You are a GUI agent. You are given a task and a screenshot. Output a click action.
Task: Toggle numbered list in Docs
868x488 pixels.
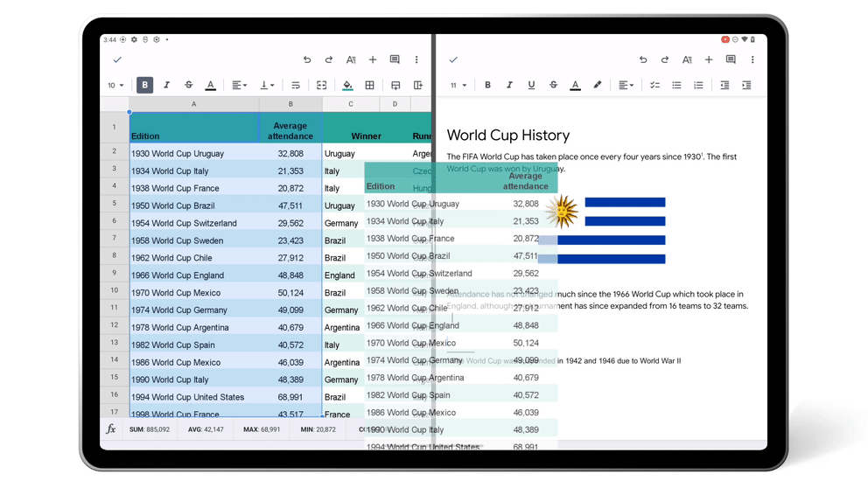pyautogui.click(x=698, y=85)
